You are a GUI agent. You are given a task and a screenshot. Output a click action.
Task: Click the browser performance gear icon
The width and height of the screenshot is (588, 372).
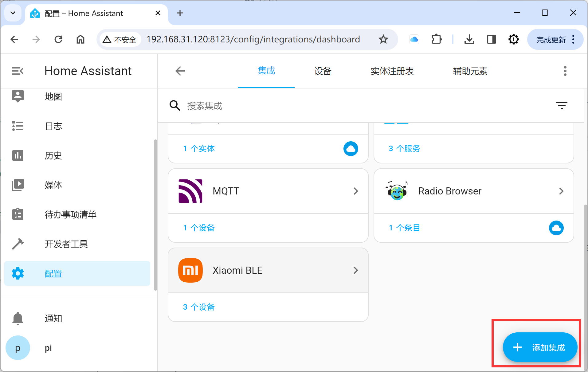click(x=514, y=39)
